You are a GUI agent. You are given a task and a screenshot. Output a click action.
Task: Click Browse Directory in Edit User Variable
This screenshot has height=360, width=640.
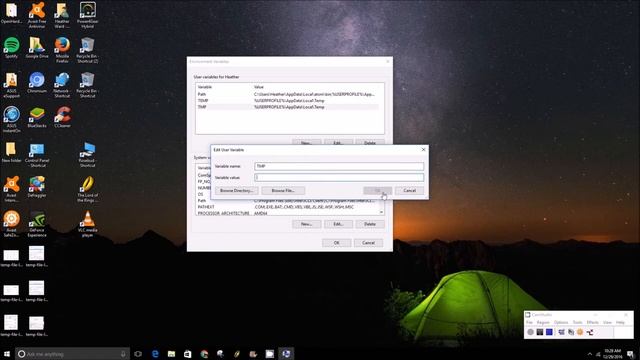236,191
